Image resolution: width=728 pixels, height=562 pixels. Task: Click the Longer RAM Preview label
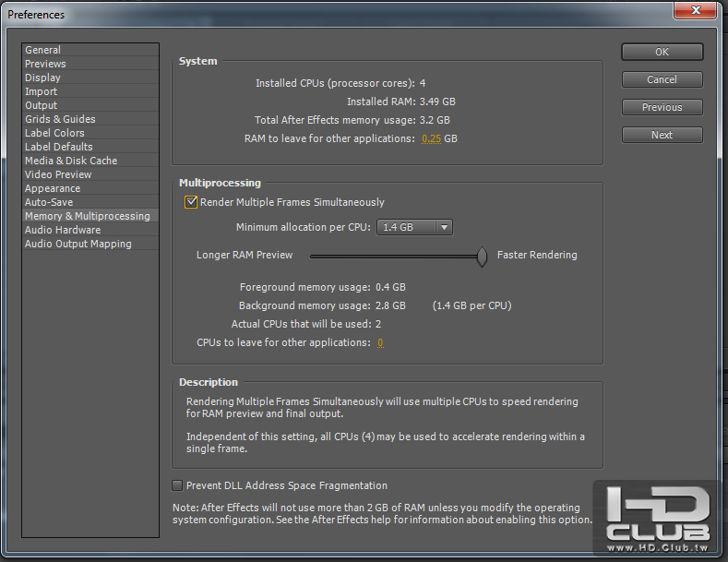click(245, 255)
